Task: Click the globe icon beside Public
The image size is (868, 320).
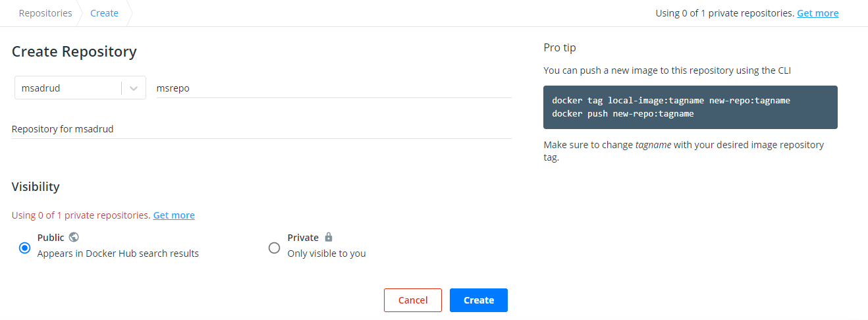Action: (x=74, y=237)
